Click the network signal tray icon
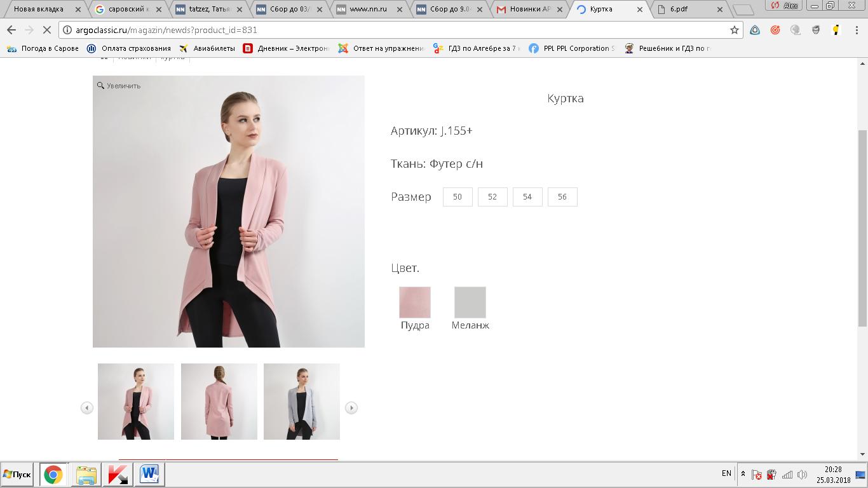868x488 pixels. pyautogui.click(x=787, y=475)
